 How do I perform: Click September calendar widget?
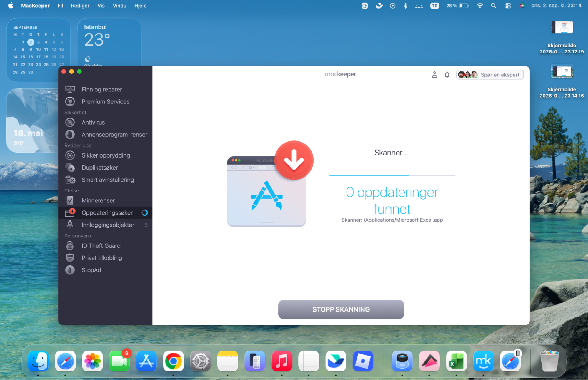pos(39,49)
